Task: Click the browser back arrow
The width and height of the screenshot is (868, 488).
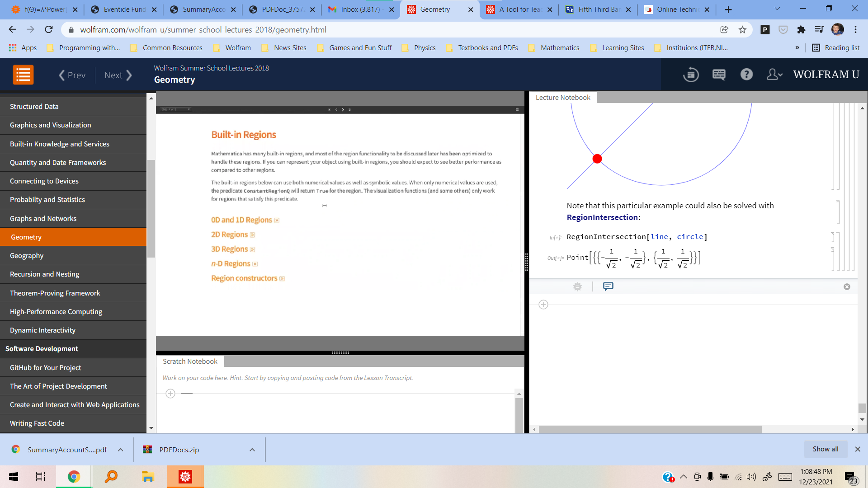Action: tap(12, 29)
